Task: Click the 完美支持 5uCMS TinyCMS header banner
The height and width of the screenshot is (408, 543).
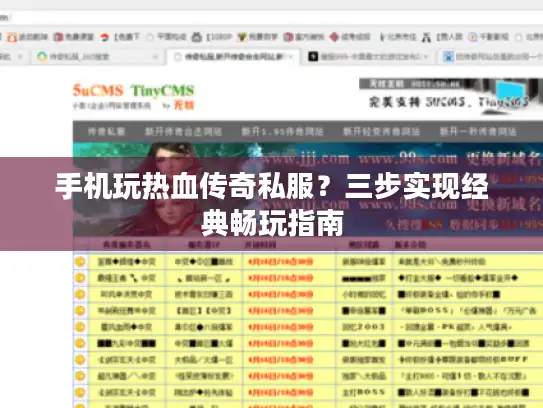Action: tap(450, 96)
